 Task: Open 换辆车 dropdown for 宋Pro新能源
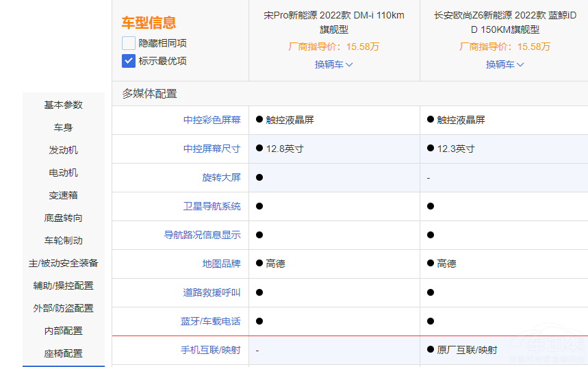pyautogui.click(x=333, y=64)
